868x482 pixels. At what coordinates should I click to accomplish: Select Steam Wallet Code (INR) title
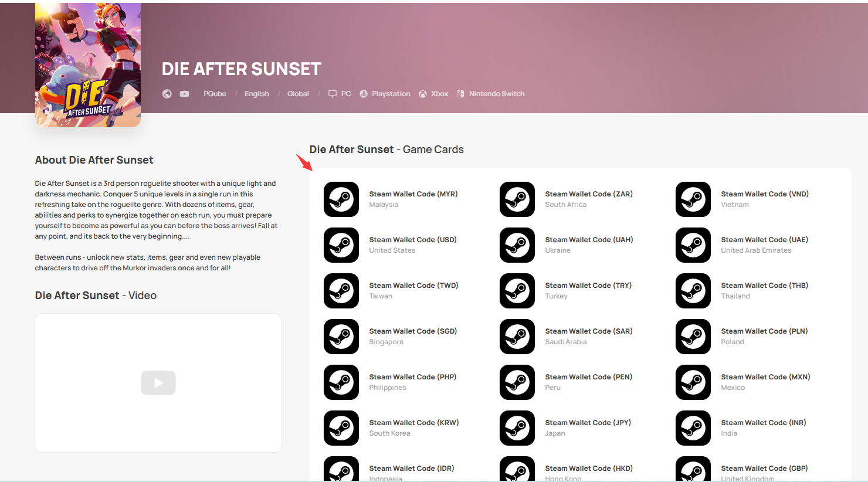point(764,423)
